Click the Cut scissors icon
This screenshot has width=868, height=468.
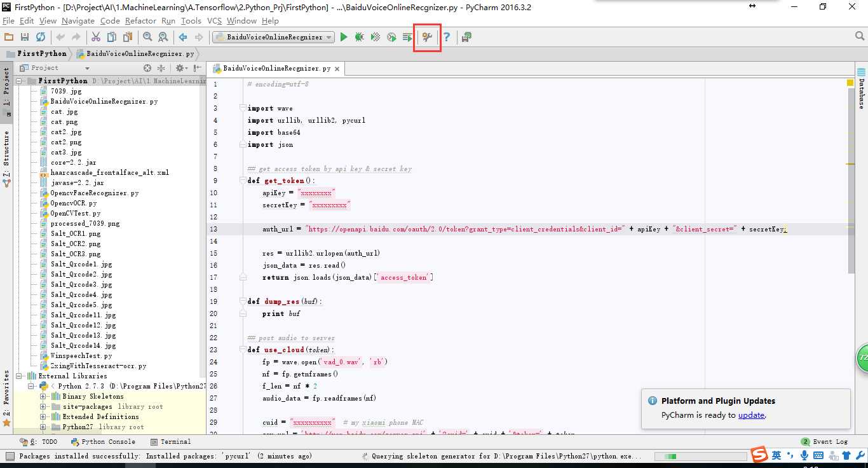pyautogui.click(x=96, y=38)
